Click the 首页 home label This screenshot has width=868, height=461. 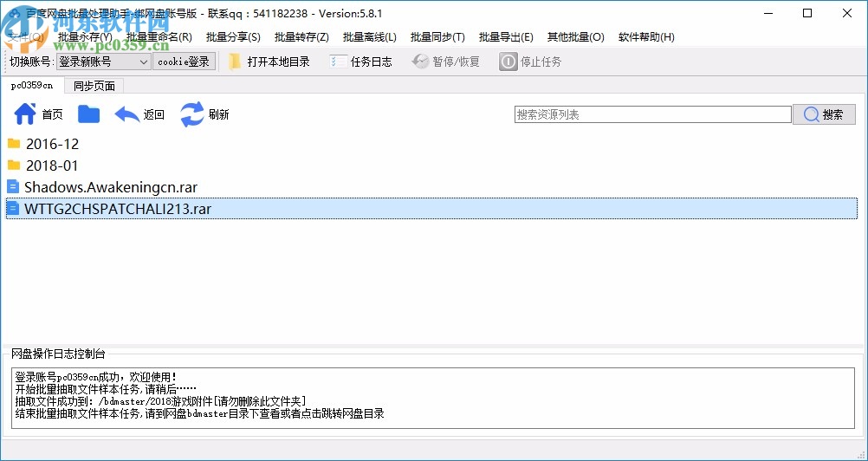(x=53, y=114)
